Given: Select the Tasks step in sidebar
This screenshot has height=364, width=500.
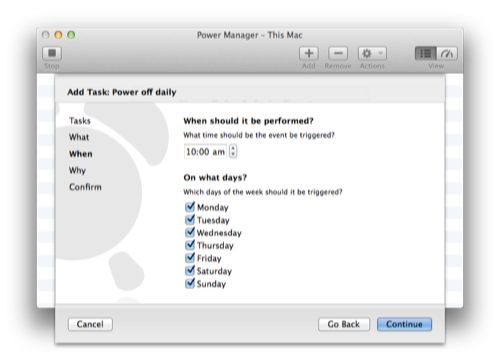Looking at the screenshot, I should [x=80, y=121].
